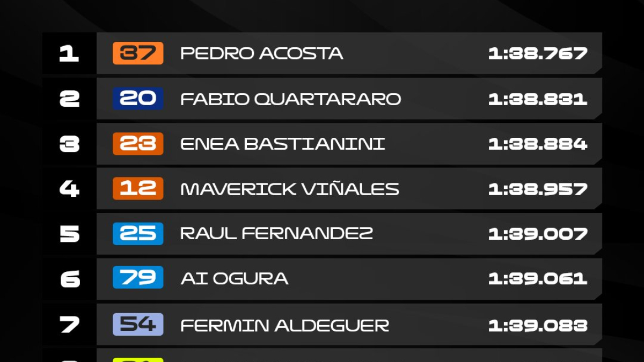Choose Raul Fernandez entry
This screenshot has height=362, width=644.
tap(277, 233)
